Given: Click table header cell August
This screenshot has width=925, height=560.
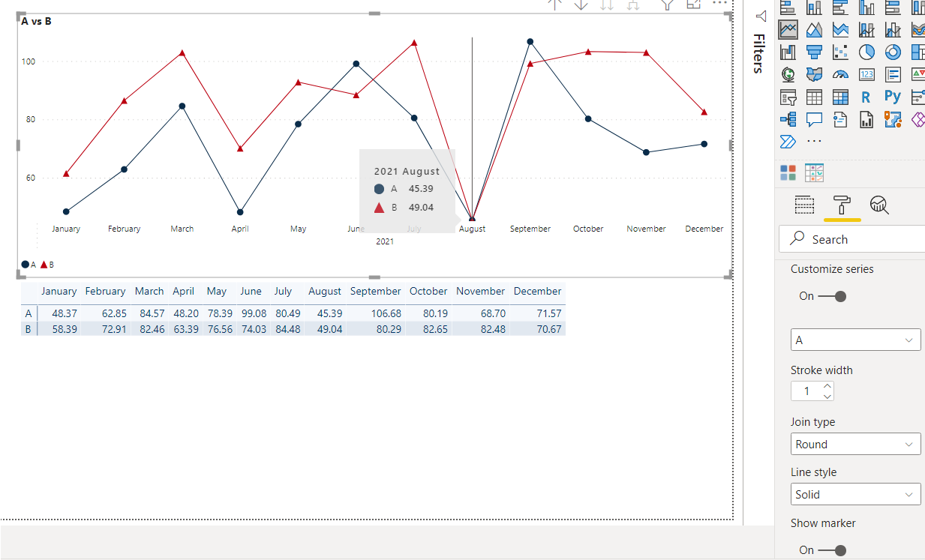Looking at the screenshot, I should point(325,291).
